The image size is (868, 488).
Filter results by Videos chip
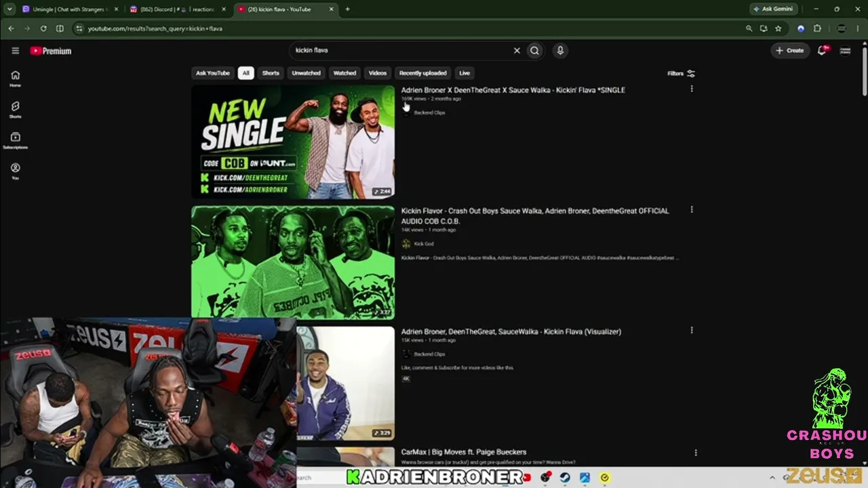coord(378,73)
